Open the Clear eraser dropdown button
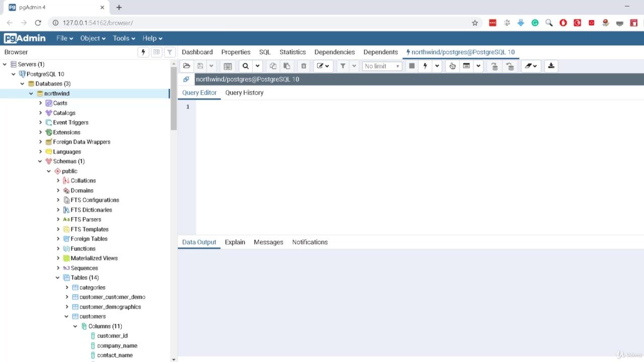This screenshot has width=644, height=362. (x=530, y=66)
